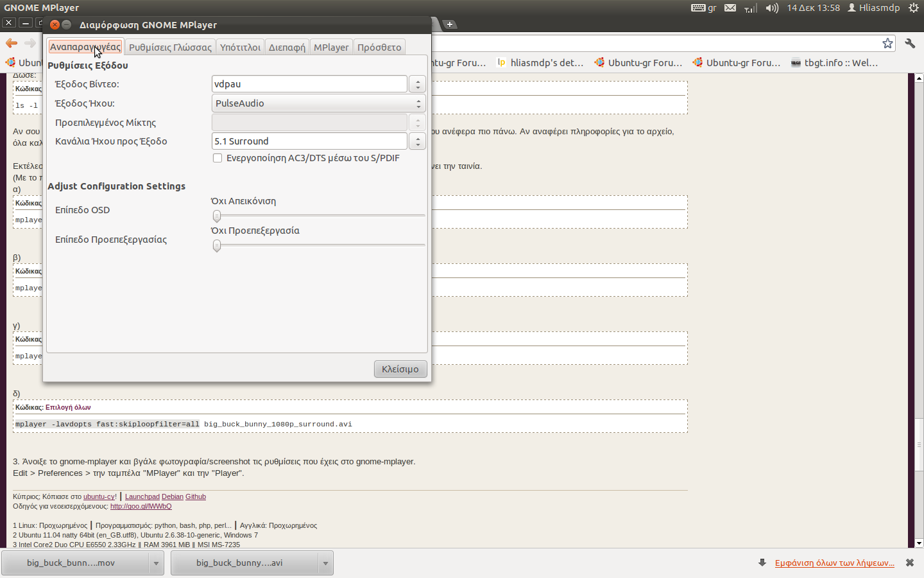Click the browser forward arrow
The height and width of the screenshot is (578, 924).
click(30, 43)
